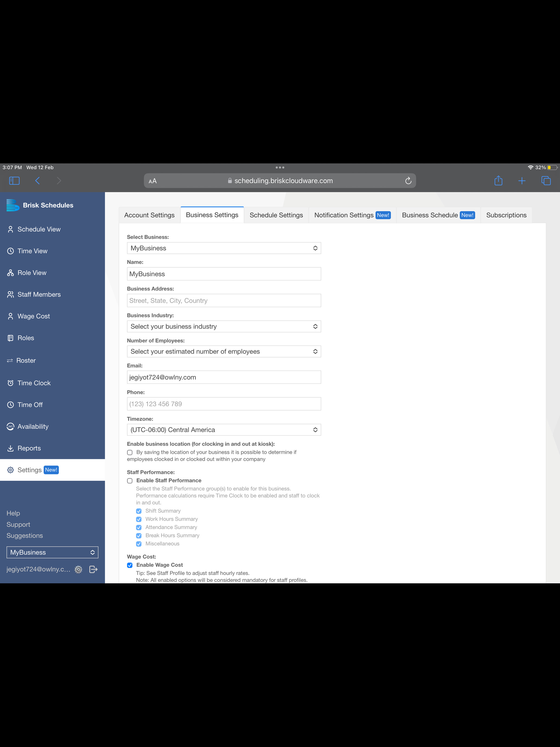Go back with the browser back arrow
The image size is (560, 747).
pos(37,181)
